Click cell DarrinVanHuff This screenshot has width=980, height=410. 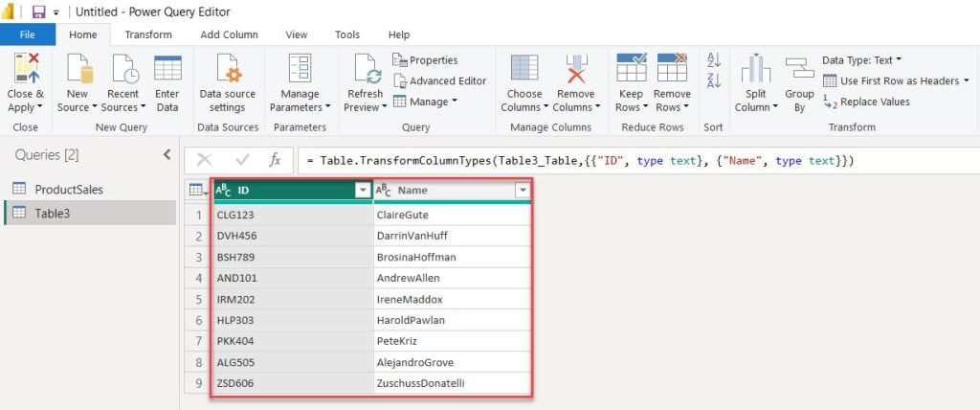tap(452, 236)
